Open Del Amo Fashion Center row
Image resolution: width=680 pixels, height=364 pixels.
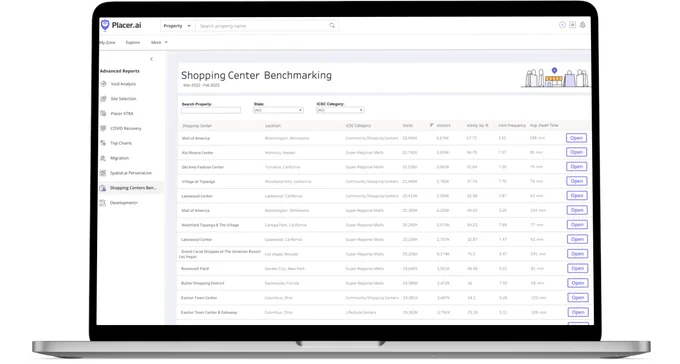coord(576,167)
